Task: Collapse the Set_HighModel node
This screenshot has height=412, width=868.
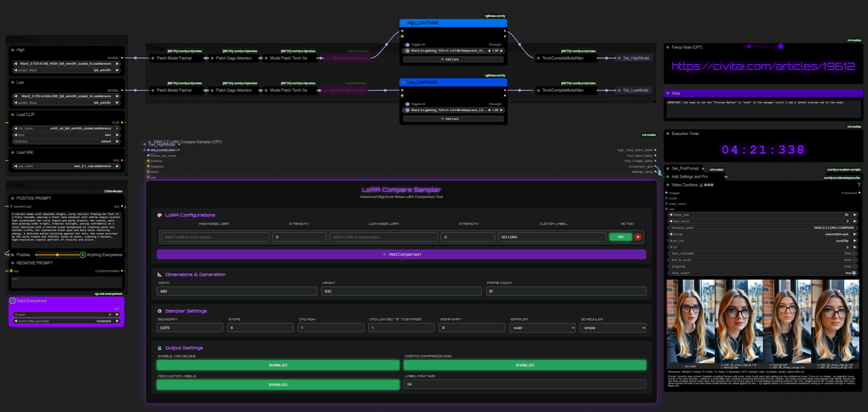Action: click(x=619, y=58)
